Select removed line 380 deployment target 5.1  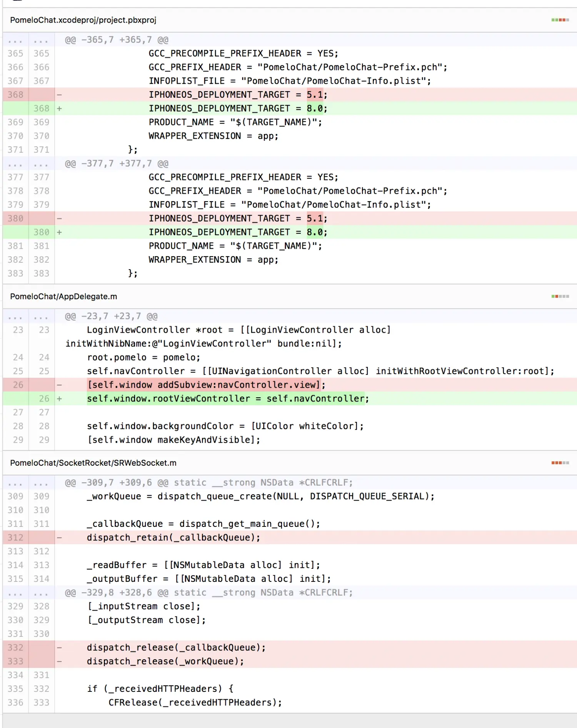(x=290, y=218)
